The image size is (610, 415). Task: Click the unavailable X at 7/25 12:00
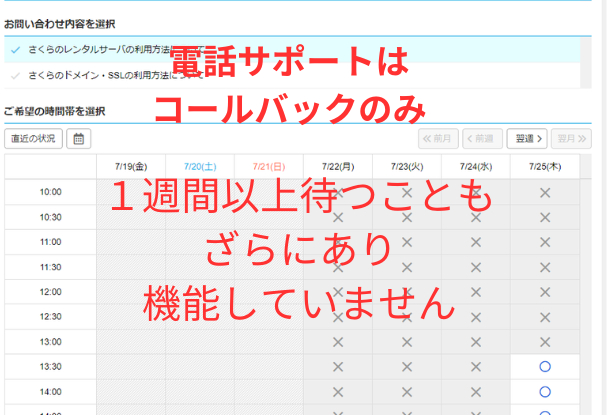[545, 292]
